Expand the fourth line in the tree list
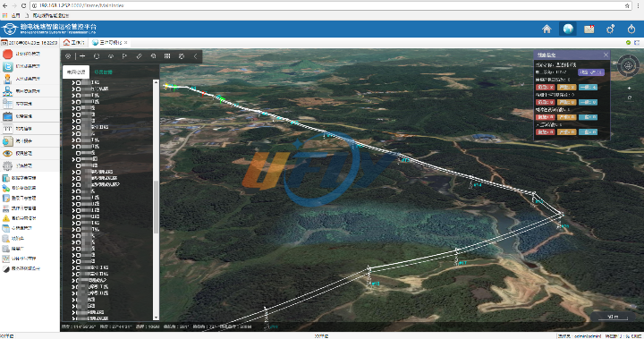644x339 pixels. 73,101
